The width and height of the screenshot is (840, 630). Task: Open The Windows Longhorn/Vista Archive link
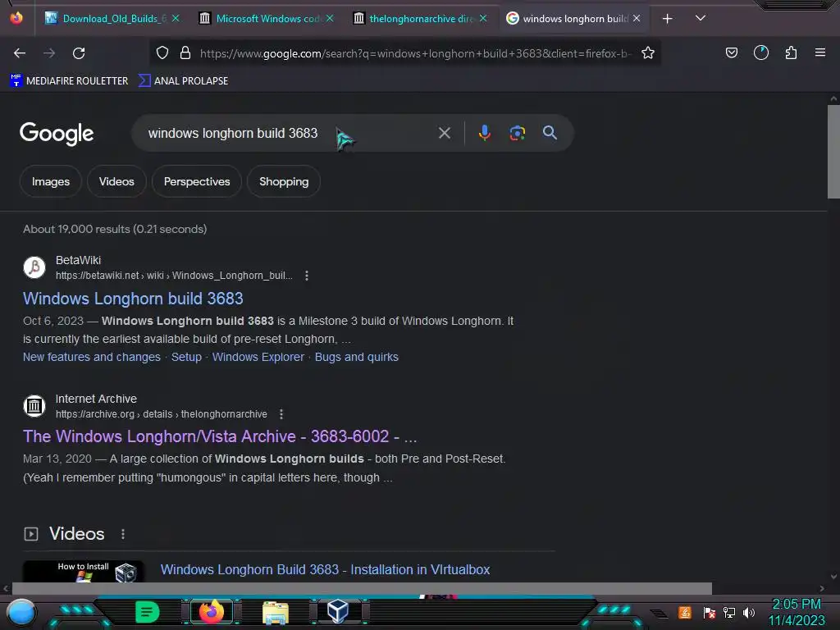pyautogui.click(x=220, y=436)
